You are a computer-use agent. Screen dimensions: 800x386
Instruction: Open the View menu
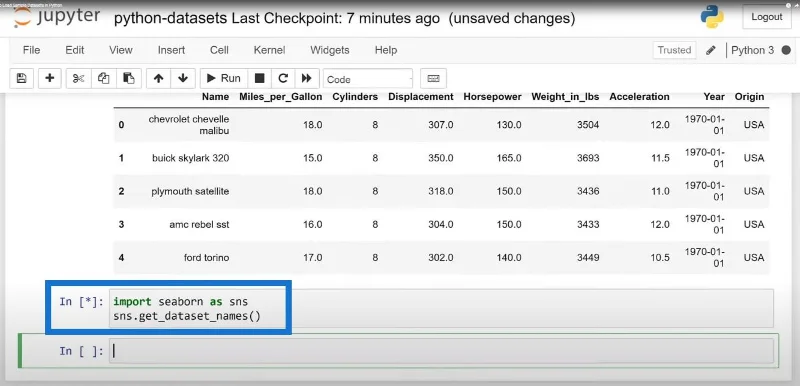click(121, 50)
